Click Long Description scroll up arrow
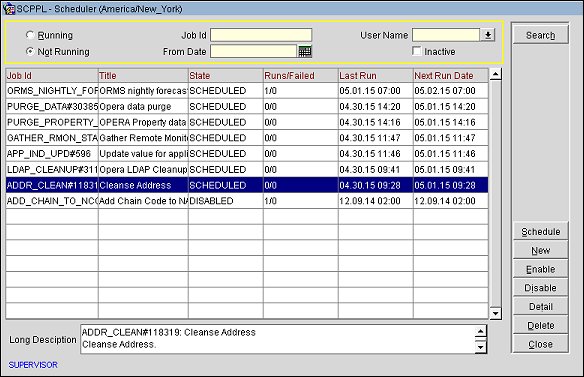This screenshot has height=377, width=584. coord(481,331)
